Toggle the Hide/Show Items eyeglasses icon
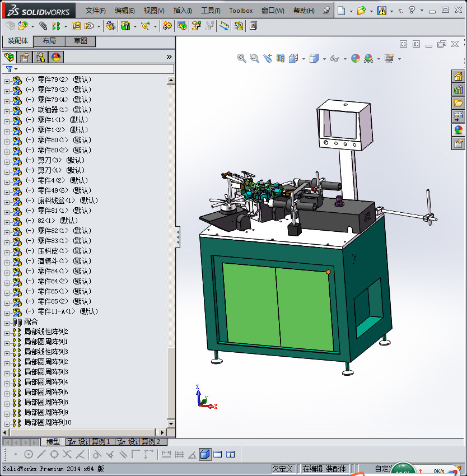 click(335, 58)
